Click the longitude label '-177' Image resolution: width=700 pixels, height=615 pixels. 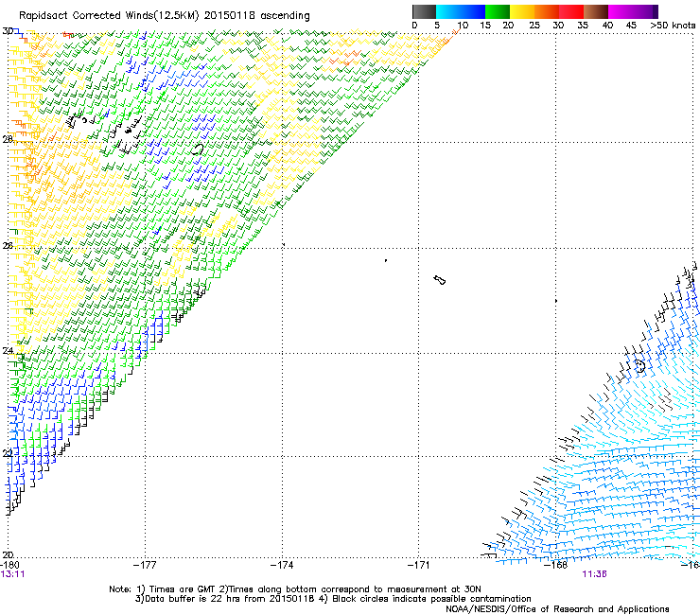click(145, 565)
